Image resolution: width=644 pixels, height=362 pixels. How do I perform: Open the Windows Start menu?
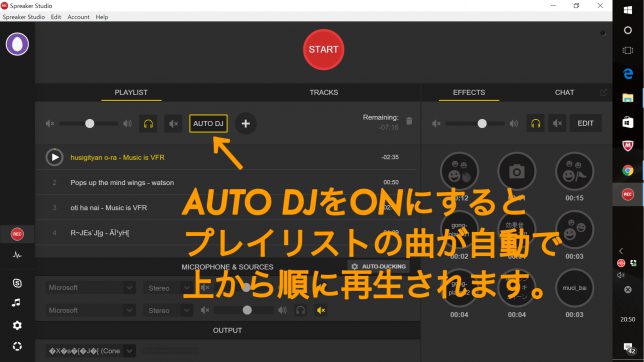point(628,10)
